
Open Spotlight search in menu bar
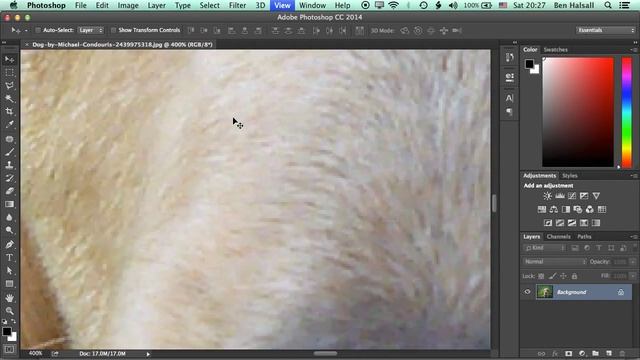click(608, 5)
